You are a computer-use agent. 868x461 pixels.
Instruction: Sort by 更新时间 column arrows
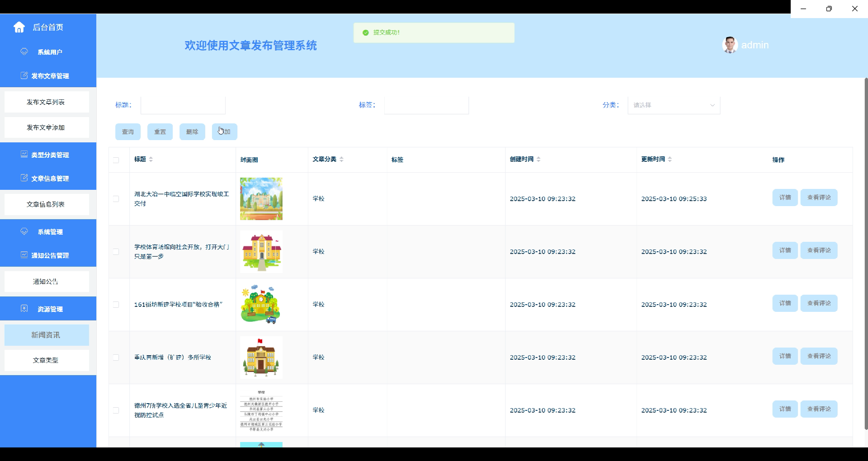tap(670, 159)
